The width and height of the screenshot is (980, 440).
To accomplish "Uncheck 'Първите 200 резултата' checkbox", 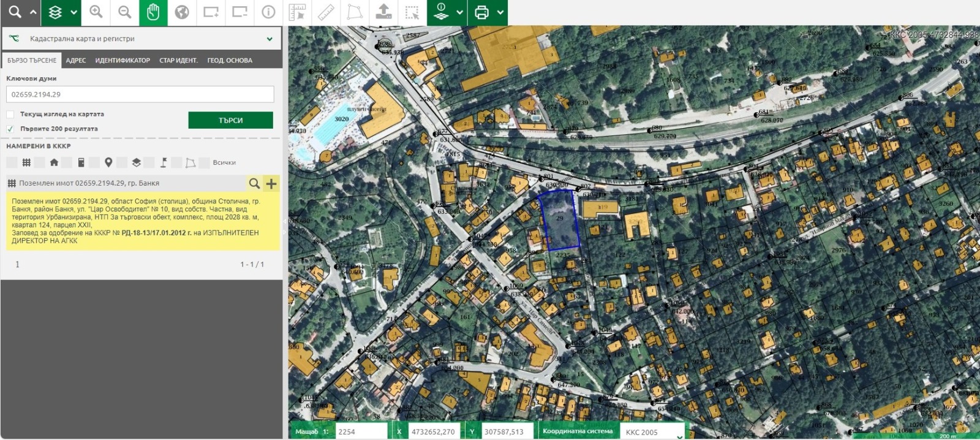I will click(10, 129).
